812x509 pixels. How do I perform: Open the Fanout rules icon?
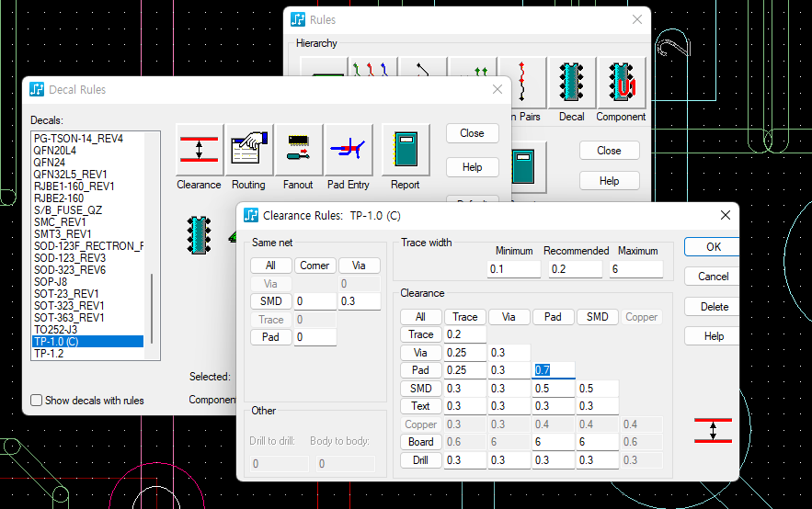pos(299,149)
